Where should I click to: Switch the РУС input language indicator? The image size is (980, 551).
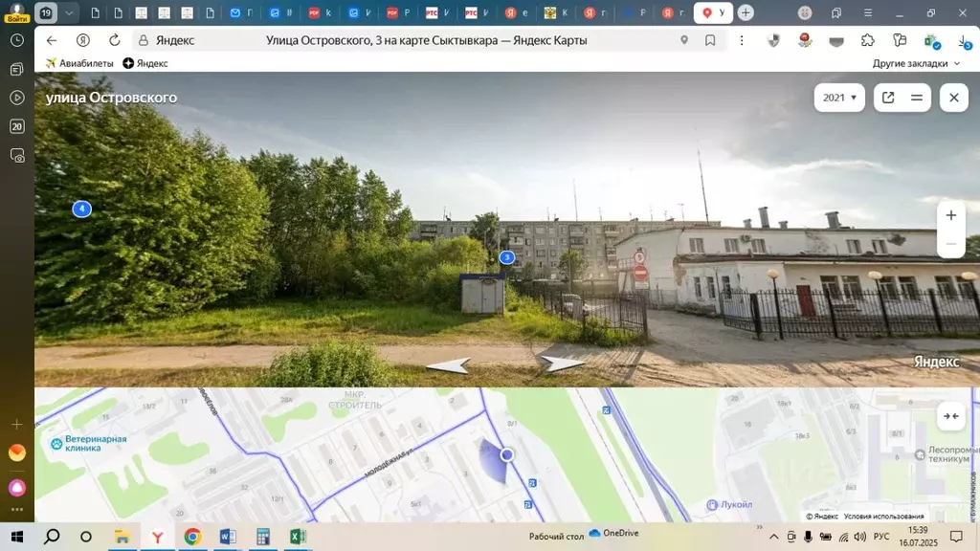pos(881,537)
